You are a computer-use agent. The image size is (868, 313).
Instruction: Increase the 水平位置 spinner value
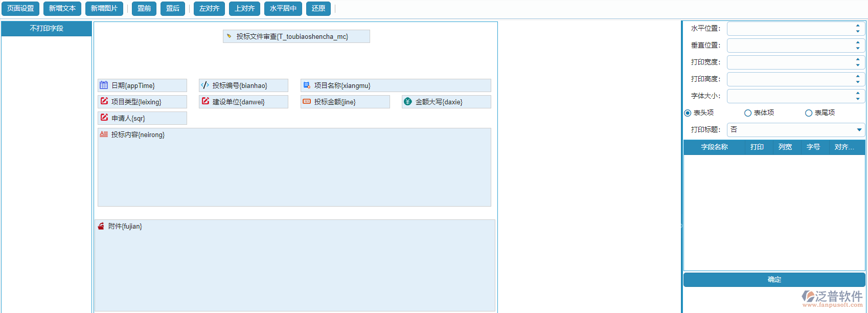858,26
